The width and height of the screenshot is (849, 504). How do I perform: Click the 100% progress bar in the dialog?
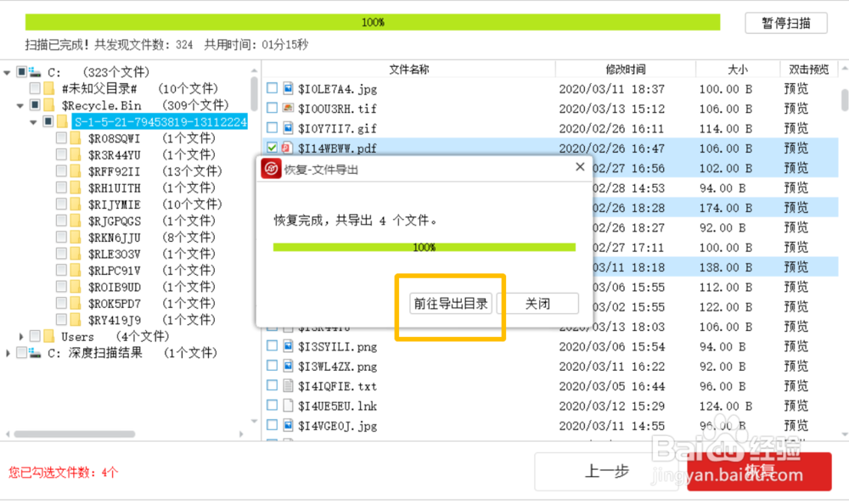tap(425, 246)
